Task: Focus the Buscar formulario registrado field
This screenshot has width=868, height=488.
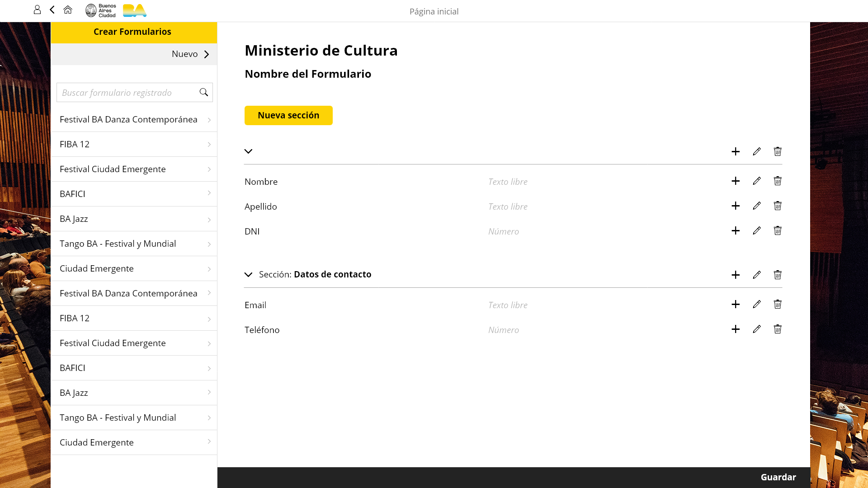Action: (x=135, y=92)
